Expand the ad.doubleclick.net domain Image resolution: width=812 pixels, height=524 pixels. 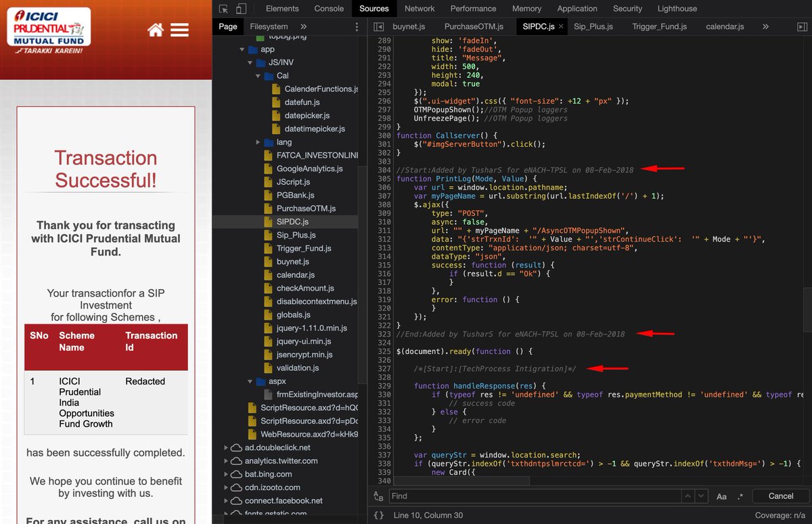(x=226, y=447)
